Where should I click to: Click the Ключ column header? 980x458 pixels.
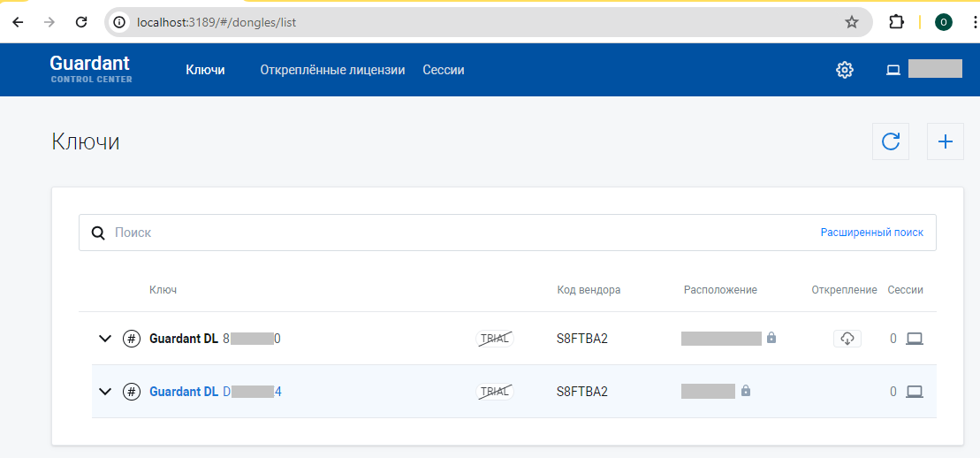point(163,290)
